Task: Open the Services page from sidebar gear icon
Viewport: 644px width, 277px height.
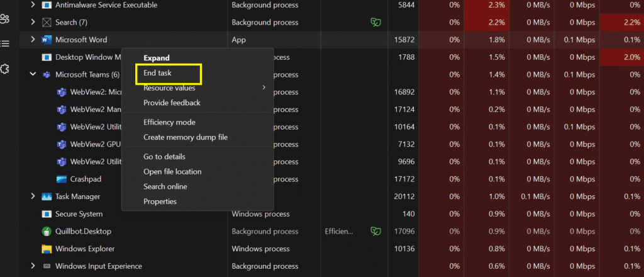Action: 5,69
